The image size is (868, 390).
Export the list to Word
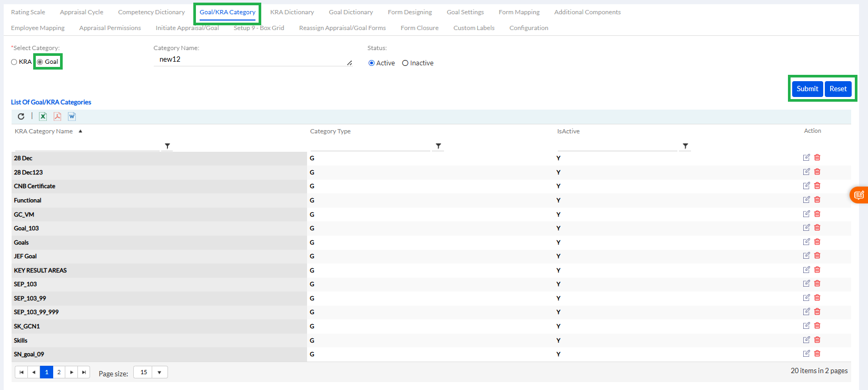72,116
